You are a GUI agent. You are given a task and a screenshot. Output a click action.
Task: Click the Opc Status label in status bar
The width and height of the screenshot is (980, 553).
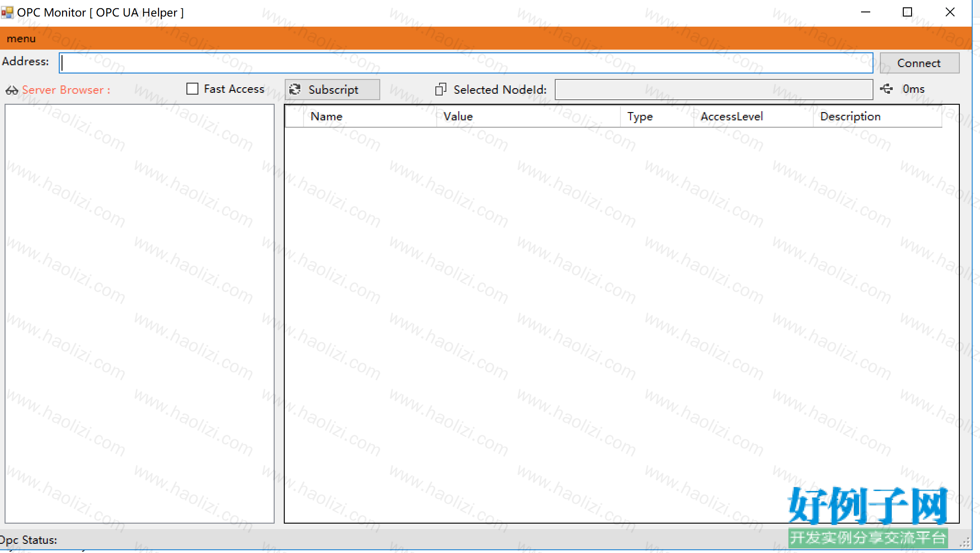click(x=28, y=540)
